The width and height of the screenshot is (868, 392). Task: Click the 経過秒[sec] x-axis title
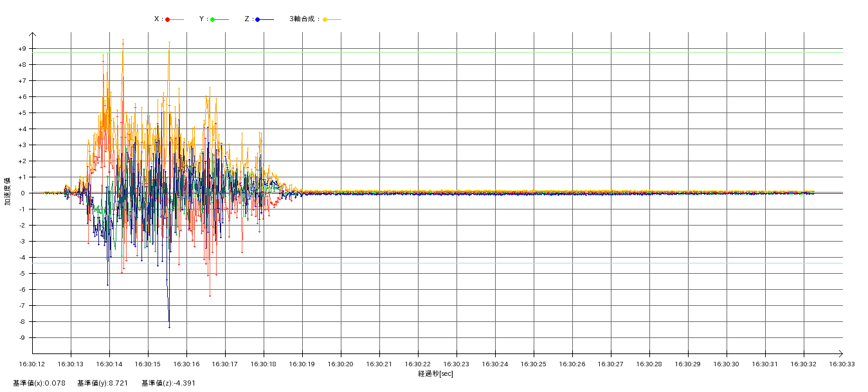click(435, 374)
